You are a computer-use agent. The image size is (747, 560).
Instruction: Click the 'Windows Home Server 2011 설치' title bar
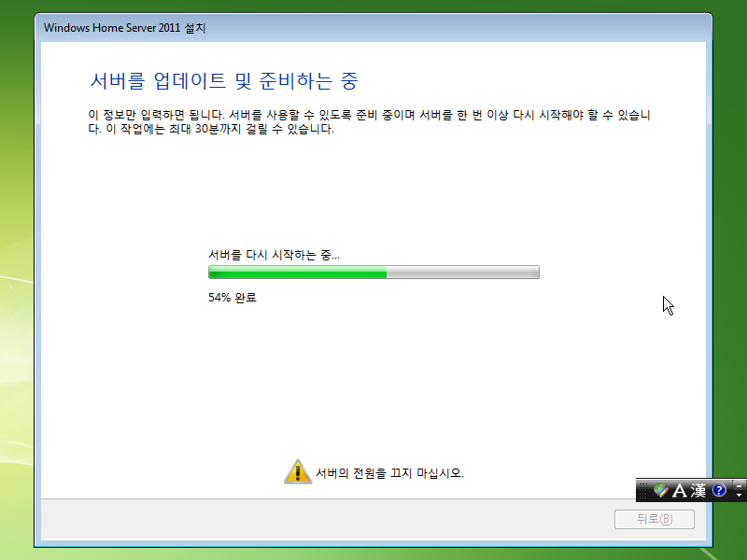click(x=373, y=28)
